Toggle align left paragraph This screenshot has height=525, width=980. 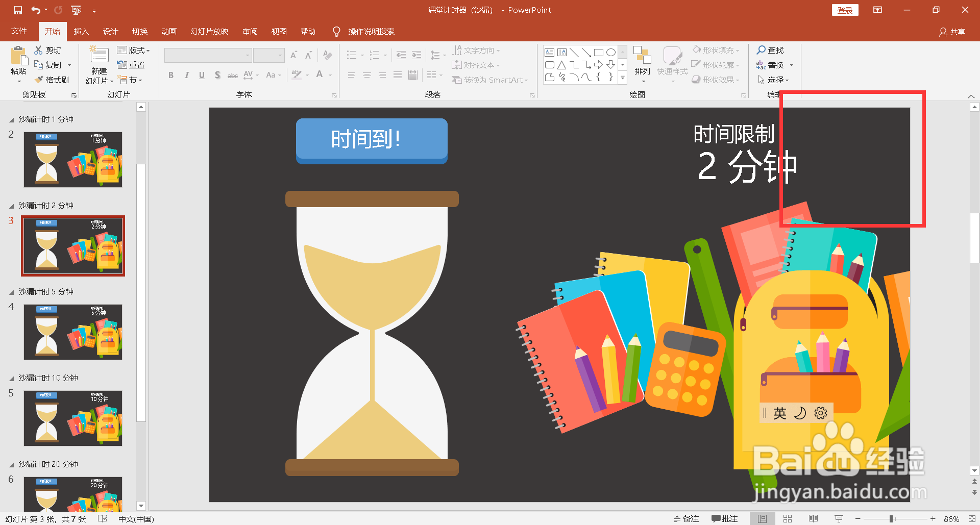(x=352, y=75)
